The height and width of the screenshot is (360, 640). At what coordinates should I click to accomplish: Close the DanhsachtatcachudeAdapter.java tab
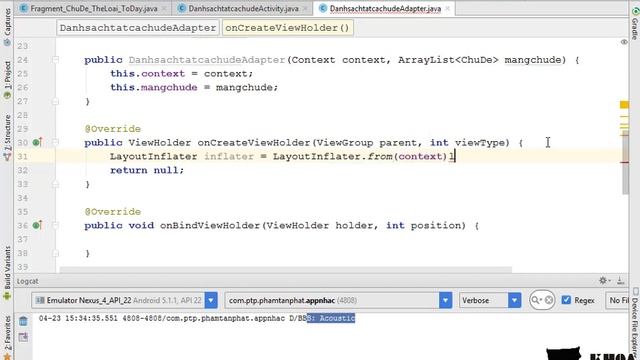pyautogui.click(x=447, y=8)
